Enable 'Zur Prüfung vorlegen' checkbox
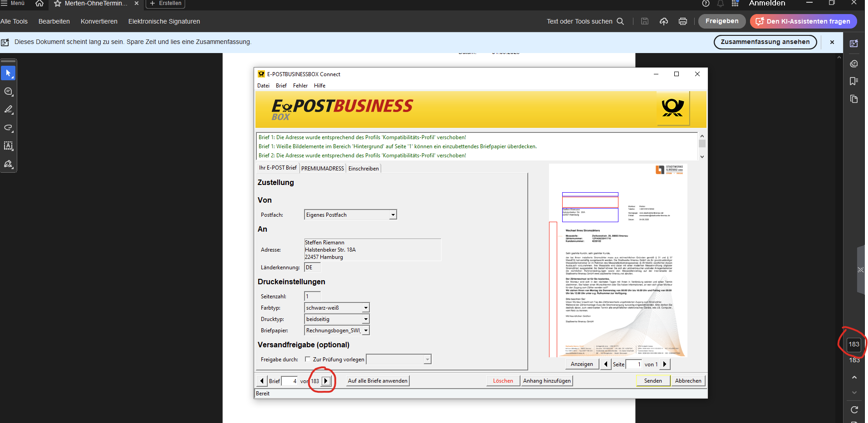This screenshot has width=868, height=423. [x=308, y=360]
